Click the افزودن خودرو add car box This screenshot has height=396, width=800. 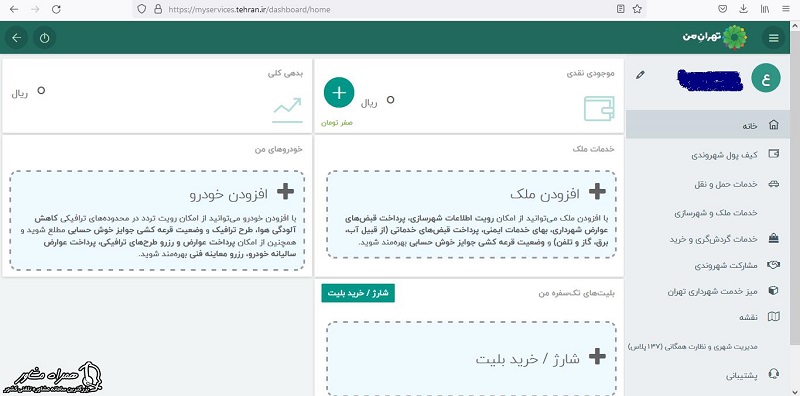coord(157,220)
